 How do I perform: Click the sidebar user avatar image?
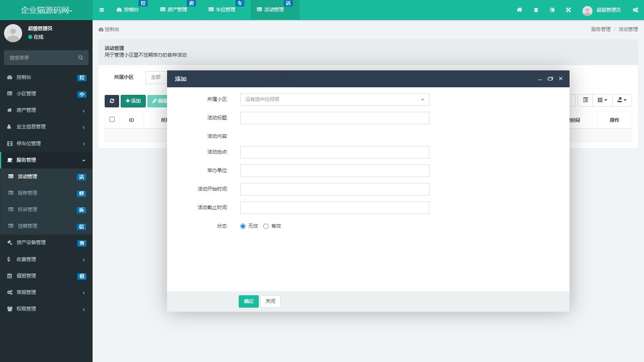pos(13,33)
